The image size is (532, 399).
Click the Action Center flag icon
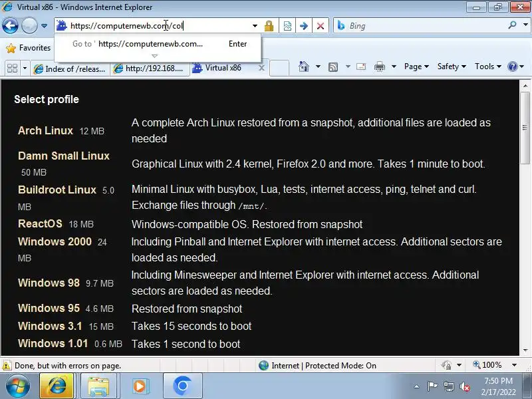[432, 386]
